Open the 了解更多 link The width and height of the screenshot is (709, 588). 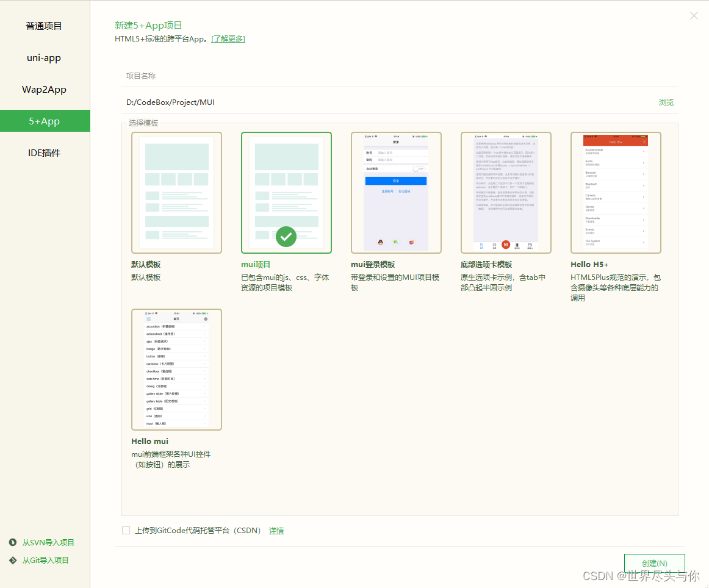(x=228, y=38)
